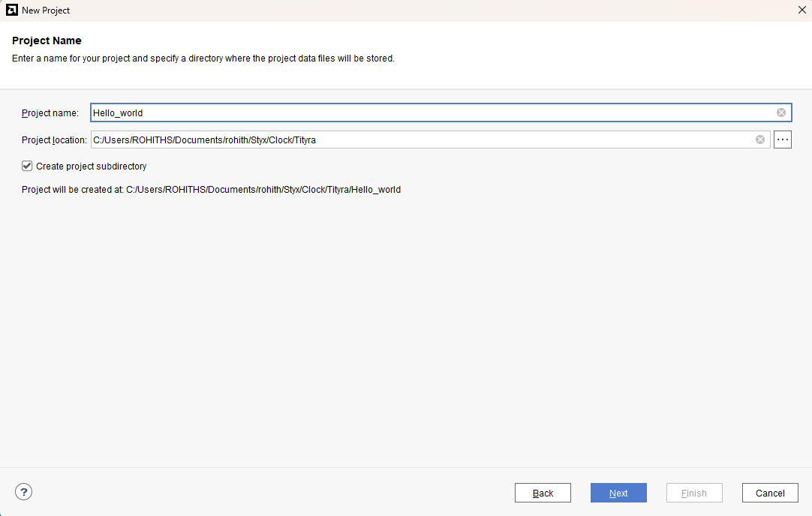Click the "Project will be created at" path text

tap(211, 190)
